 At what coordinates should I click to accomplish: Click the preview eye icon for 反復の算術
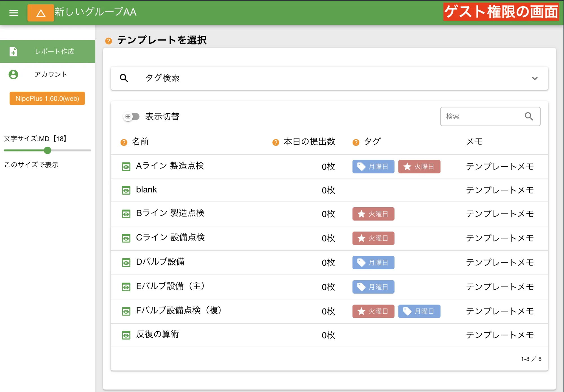(x=126, y=335)
